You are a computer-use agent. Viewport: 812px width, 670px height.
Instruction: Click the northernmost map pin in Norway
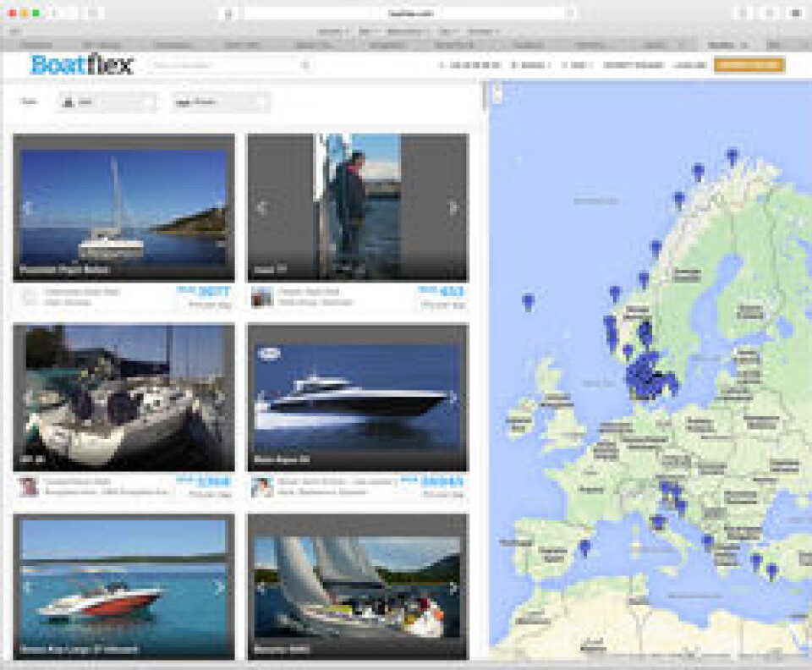coord(732,155)
